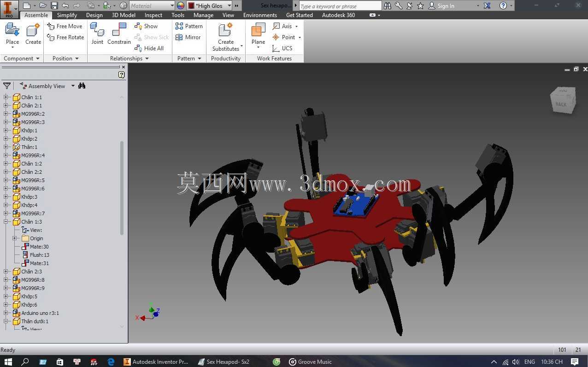Select the Flush:13 constraint
The image size is (588, 367).
coord(35,255)
